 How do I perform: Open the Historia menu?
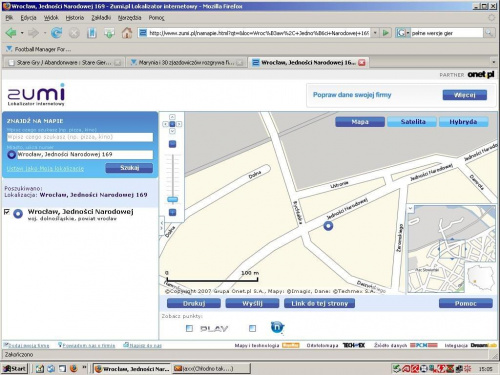click(x=75, y=18)
